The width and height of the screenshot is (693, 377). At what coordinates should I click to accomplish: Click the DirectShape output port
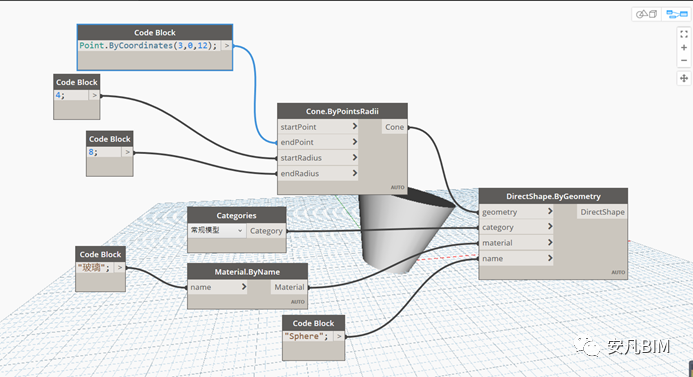(602, 212)
